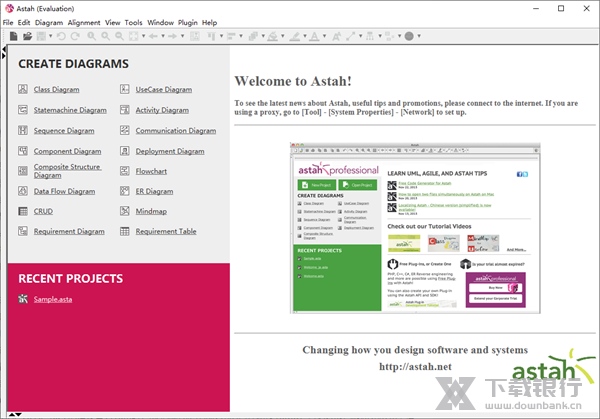Open the Statemachine Diagram link
The height and width of the screenshot is (419, 600).
click(x=70, y=110)
